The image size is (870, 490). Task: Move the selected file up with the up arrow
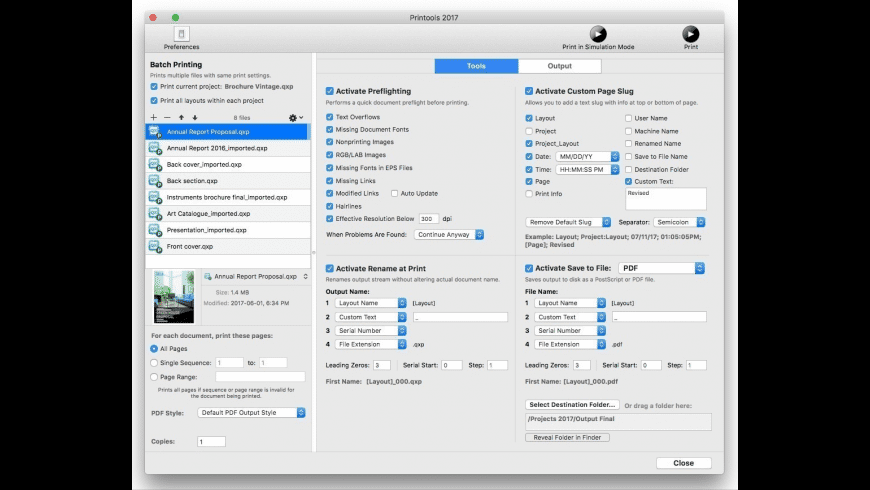pos(181,117)
